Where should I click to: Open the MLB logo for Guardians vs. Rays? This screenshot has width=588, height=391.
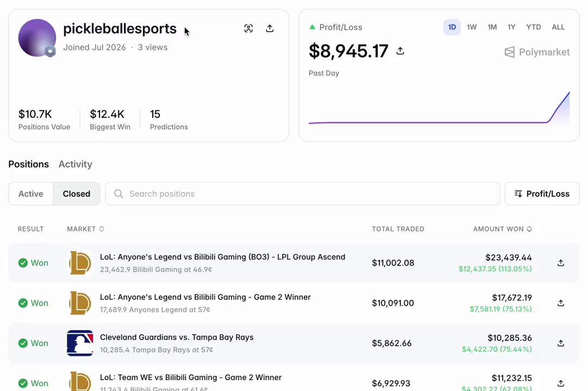80,343
